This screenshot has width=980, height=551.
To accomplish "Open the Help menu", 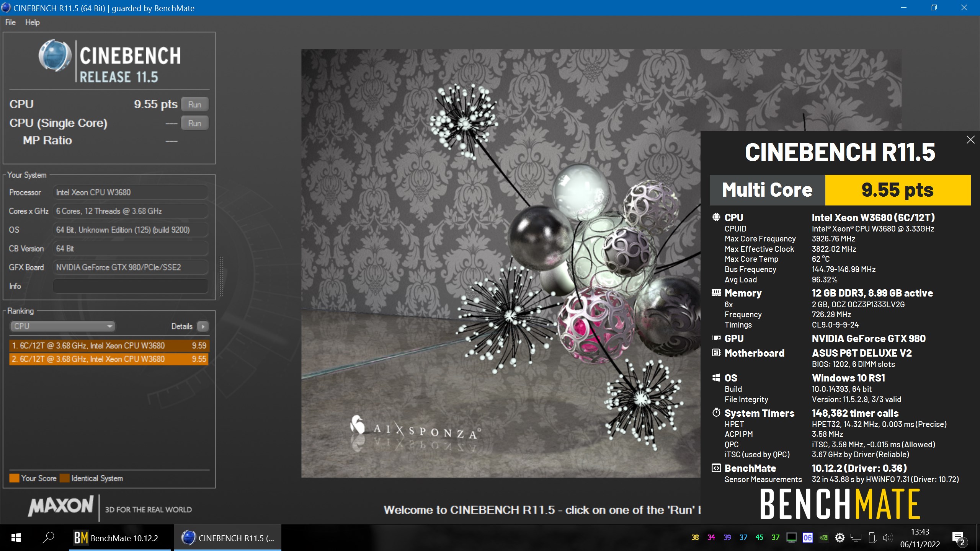I will click(33, 22).
